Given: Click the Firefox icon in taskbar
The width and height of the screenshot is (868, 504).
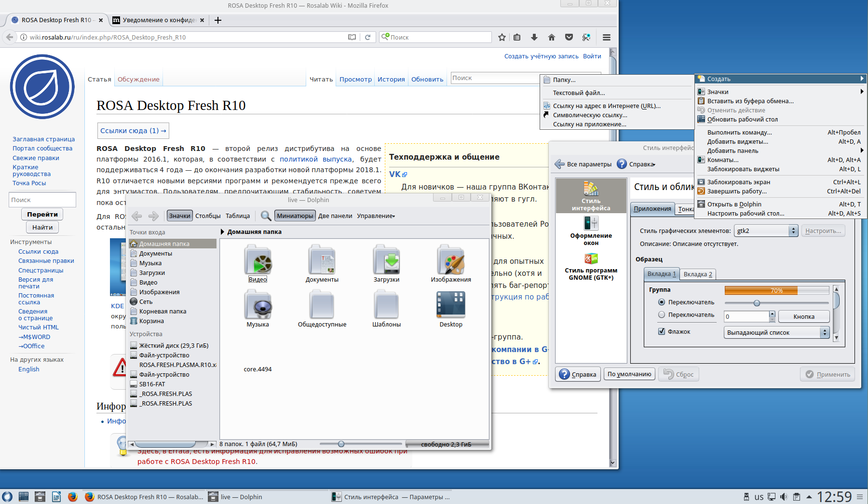Looking at the screenshot, I should pos(73,497).
